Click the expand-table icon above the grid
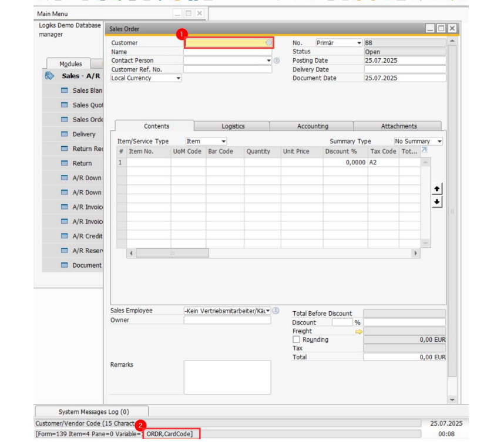The height and width of the screenshot is (448, 487). pyautogui.click(x=424, y=151)
